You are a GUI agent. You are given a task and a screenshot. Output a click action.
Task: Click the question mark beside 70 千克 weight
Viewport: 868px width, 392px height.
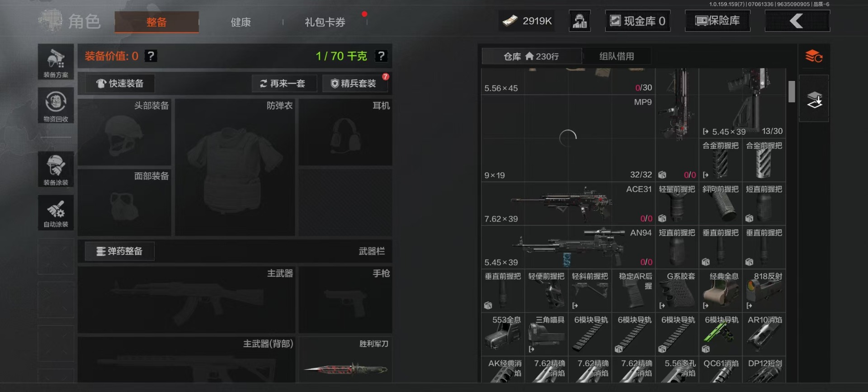(381, 56)
